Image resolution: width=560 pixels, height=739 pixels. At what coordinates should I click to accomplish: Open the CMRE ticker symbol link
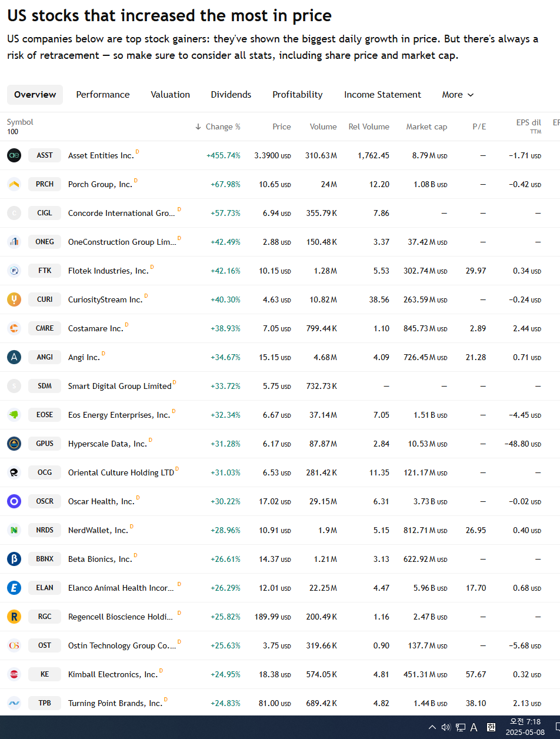pyautogui.click(x=45, y=328)
